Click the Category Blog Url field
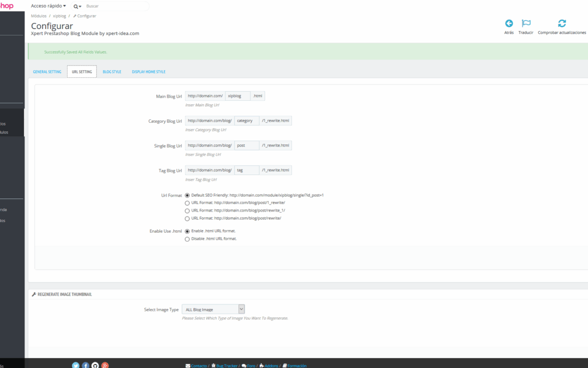This screenshot has width=588, height=368. (x=247, y=120)
